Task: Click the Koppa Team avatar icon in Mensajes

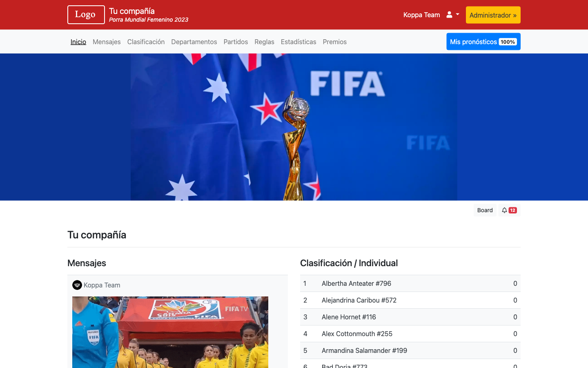Action: pos(77,285)
